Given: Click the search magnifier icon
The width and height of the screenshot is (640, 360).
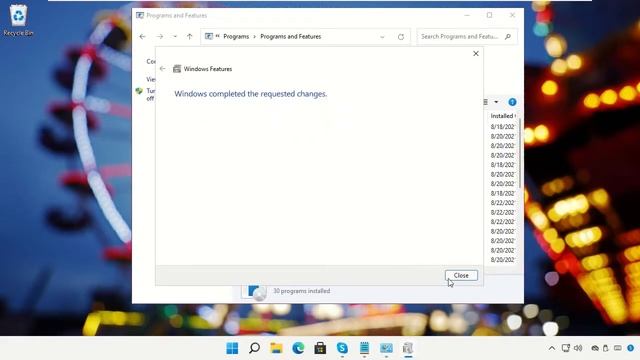Looking at the screenshot, I should click(508, 36).
